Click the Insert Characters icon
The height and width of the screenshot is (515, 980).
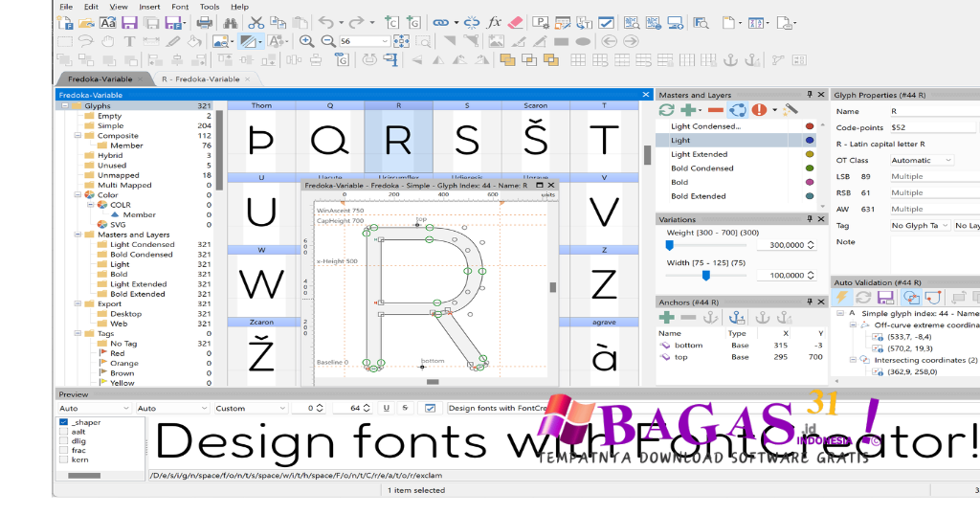pyautogui.click(x=391, y=23)
